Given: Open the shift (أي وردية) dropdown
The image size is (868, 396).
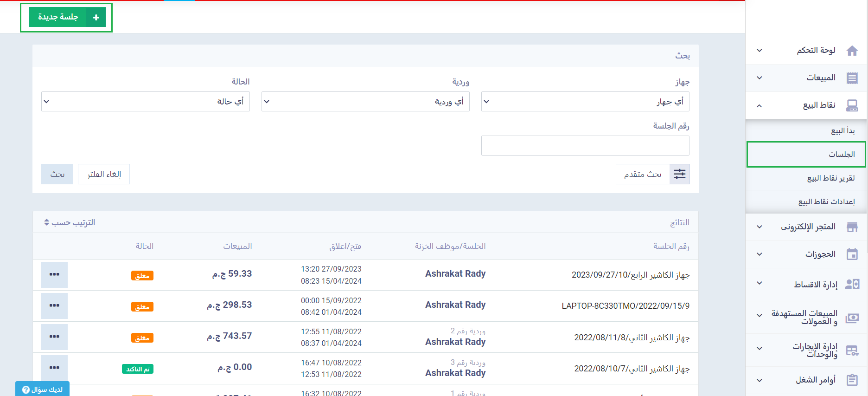Looking at the screenshot, I should (365, 102).
